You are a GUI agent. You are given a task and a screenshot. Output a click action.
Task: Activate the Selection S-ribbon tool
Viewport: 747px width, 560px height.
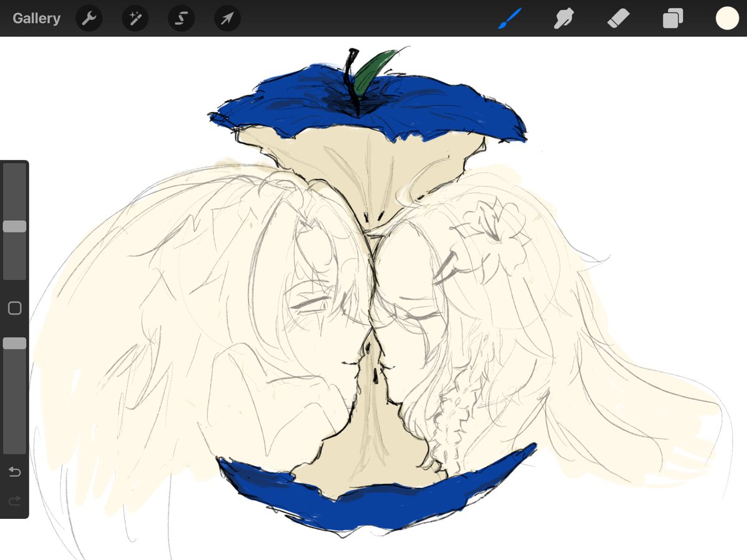tap(181, 19)
